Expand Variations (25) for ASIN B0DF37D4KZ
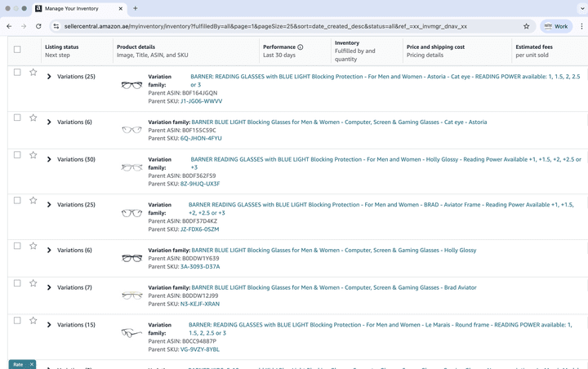 pyautogui.click(x=49, y=205)
